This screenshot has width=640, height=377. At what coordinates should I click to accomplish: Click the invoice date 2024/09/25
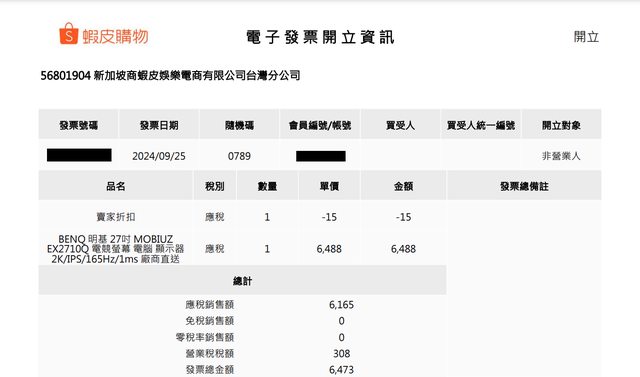pyautogui.click(x=159, y=156)
